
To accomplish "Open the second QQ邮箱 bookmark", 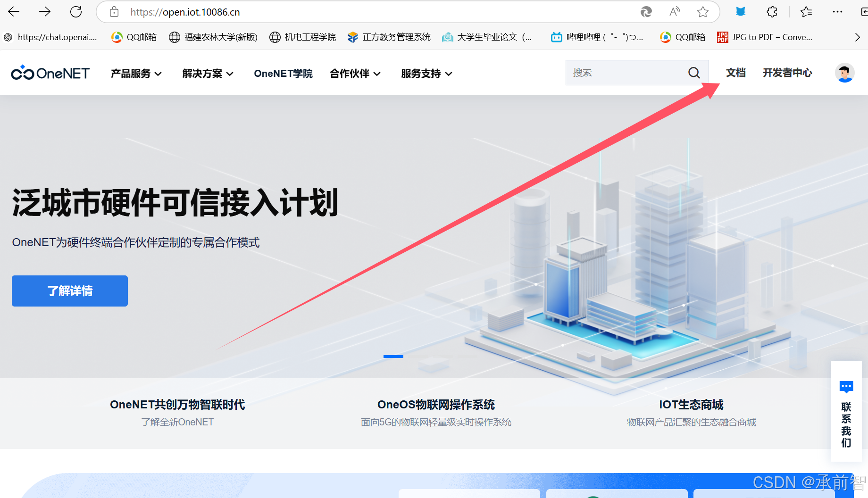I will (x=683, y=37).
